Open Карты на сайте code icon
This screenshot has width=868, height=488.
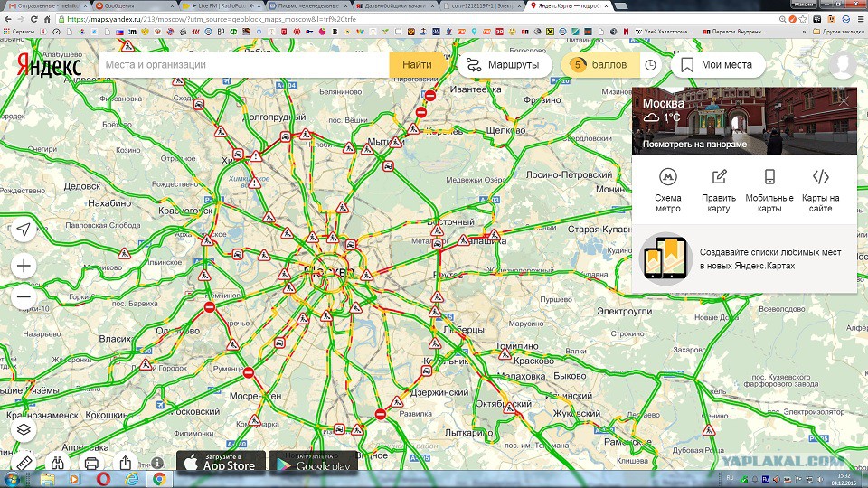click(x=820, y=191)
